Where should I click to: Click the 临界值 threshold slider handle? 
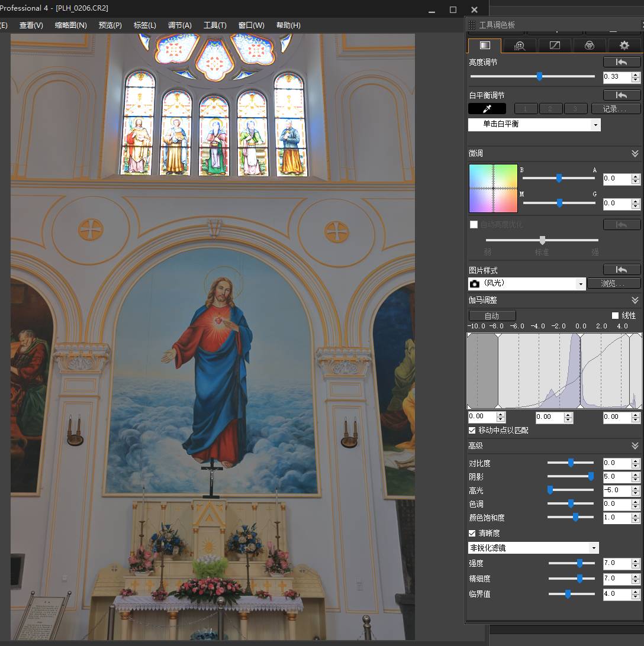[x=568, y=594]
